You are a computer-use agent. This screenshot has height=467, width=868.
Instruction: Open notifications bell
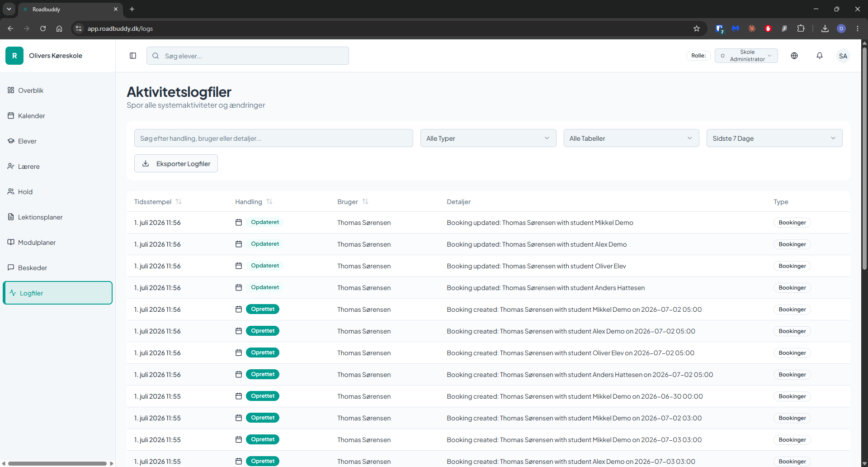pyautogui.click(x=820, y=56)
